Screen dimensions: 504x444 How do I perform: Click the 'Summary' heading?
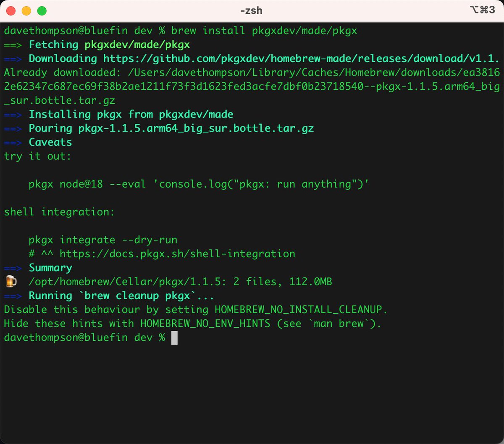pos(50,268)
